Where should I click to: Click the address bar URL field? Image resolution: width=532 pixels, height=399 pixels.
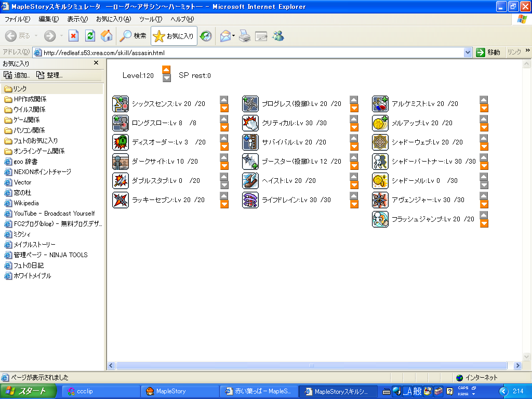(x=253, y=52)
